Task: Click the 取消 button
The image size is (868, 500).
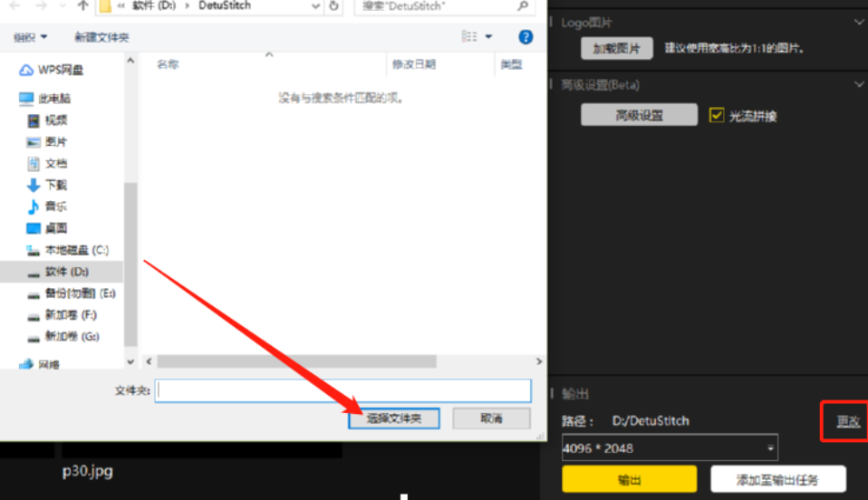Action: (492, 418)
